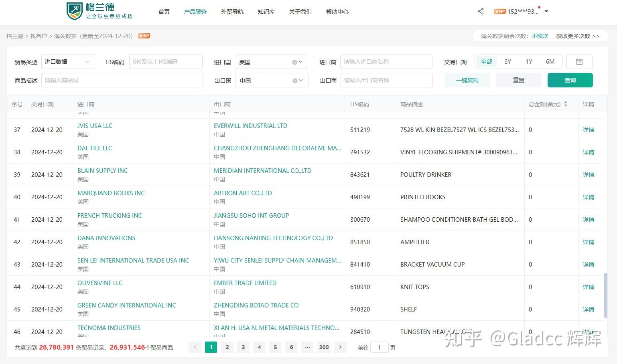Image resolution: width=617 pixels, height=364 pixels.
Task: Open 关于我们 menu
Action: (x=300, y=12)
